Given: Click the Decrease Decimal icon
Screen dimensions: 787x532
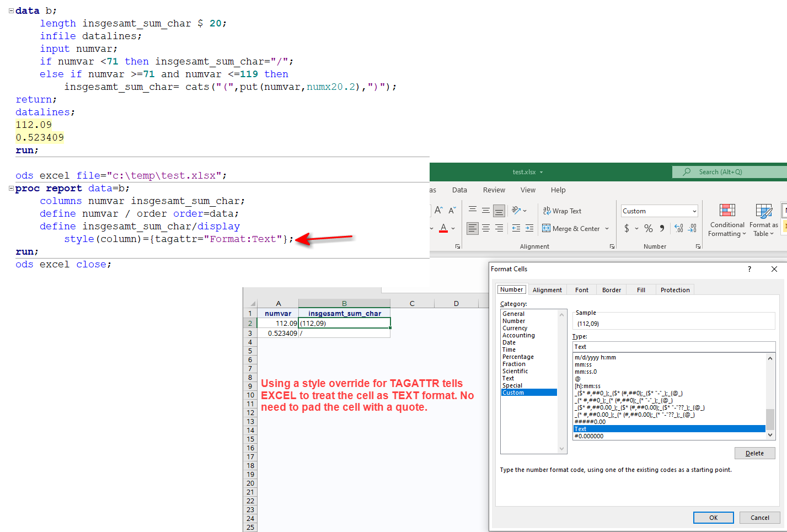Looking at the screenshot, I should pos(692,228).
